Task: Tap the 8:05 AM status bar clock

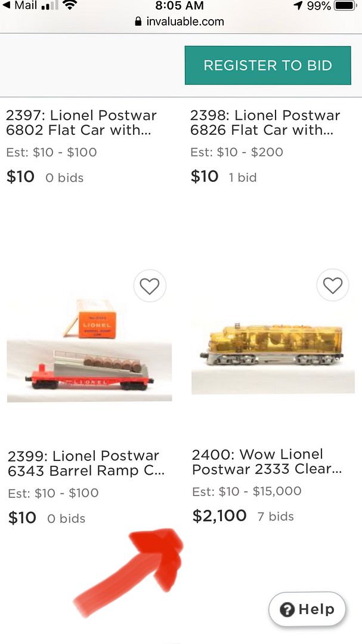Action: [x=180, y=6]
